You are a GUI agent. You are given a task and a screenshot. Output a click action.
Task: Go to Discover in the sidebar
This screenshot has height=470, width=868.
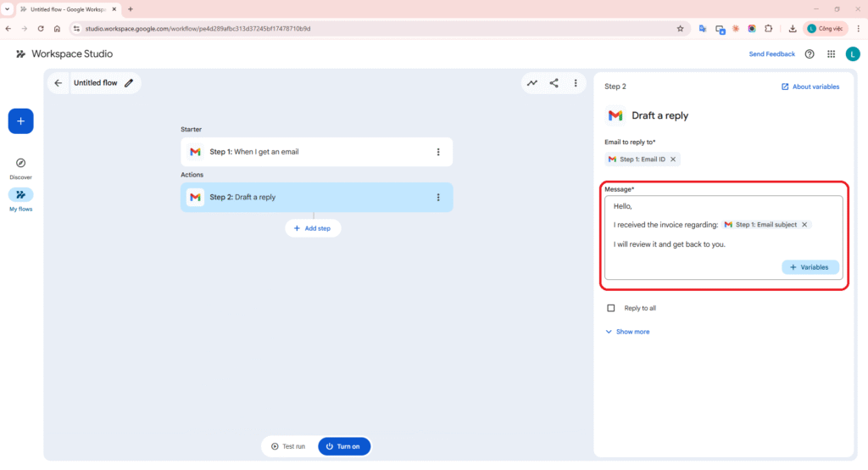pyautogui.click(x=20, y=167)
